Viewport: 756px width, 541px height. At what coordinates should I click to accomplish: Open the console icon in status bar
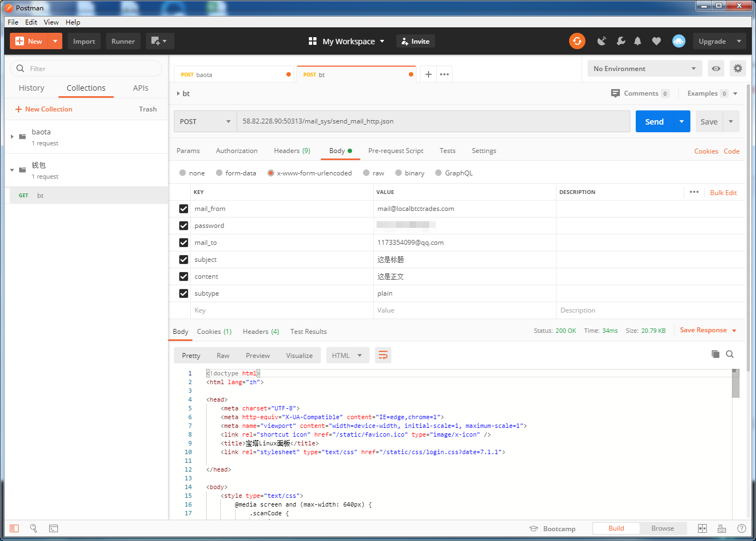[x=54, y=528]
